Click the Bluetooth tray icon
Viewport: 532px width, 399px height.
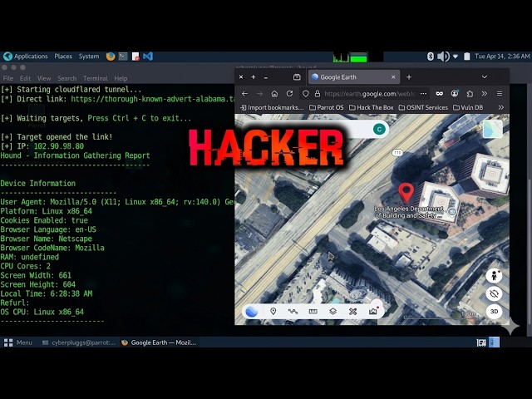(431, 57)
